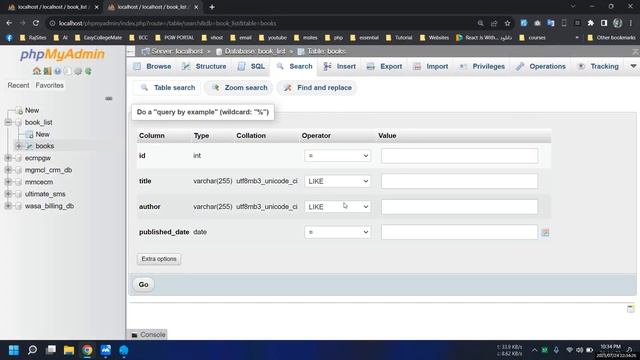Open MySQL documentation page icon in sidebar
Viewport: 640px width, 360px height.
pyautogui.click(x=68, y=71)
